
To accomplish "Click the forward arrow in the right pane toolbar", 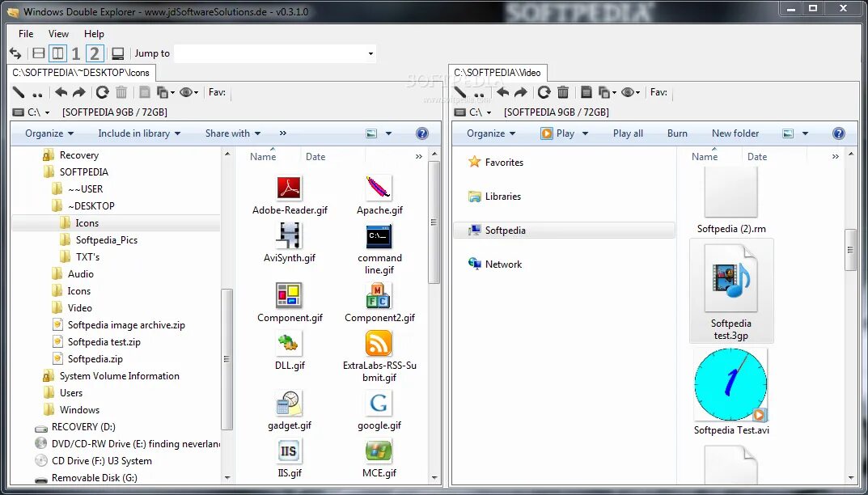I will tap(521, 92).
